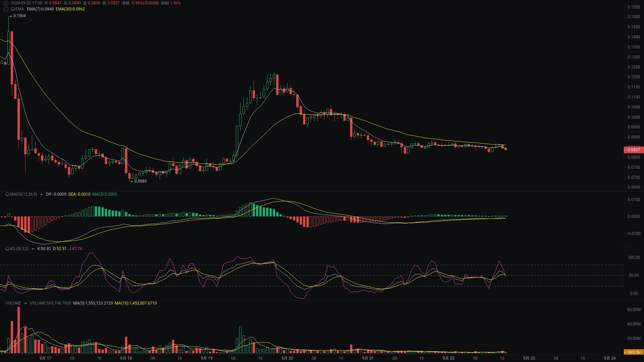Select the MACD(12,26,9) indicator label
644x362 pixels.
point(24,194)
